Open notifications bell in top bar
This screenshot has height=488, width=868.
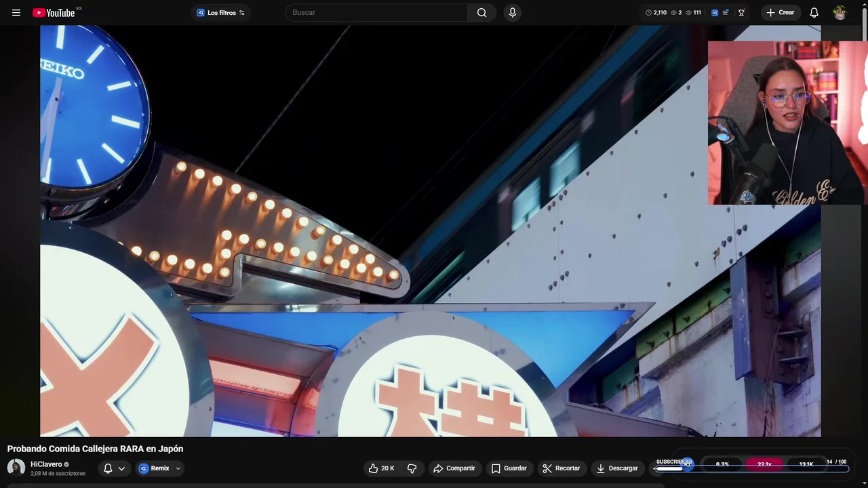click(814, 13)
